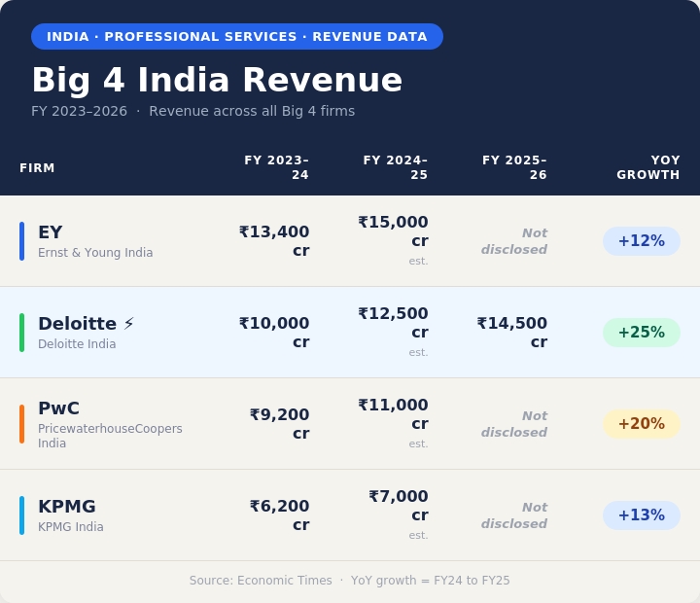Click PwC's ₹11,000 cr estimate

(x=393, y=414)
